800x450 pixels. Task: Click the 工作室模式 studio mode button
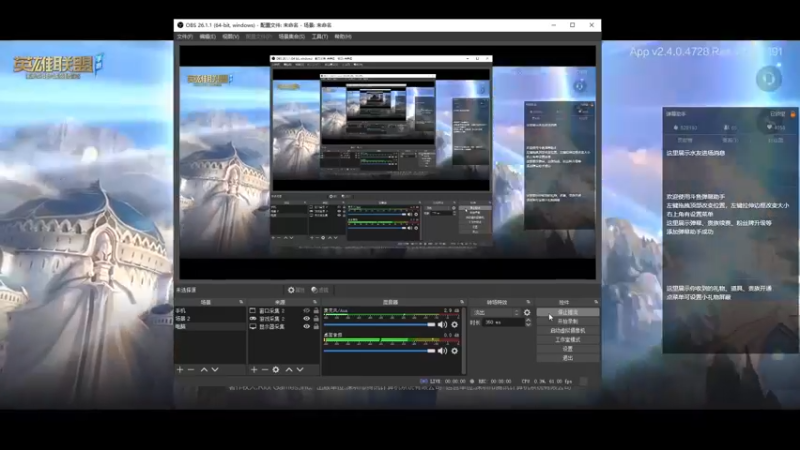click(568, 340)
